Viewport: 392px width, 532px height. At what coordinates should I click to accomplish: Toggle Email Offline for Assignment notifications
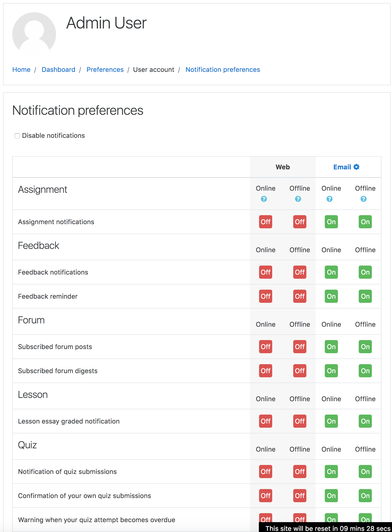coord(365,222)
